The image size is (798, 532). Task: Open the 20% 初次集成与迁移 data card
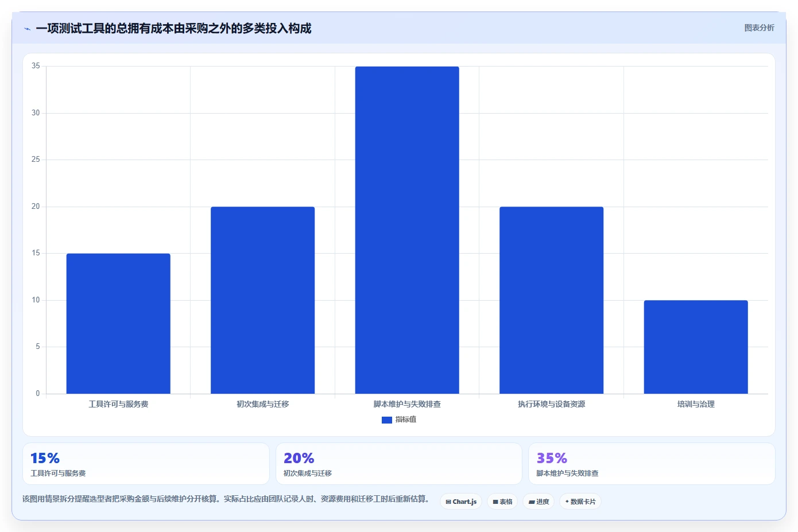click(x=399, y=464)
